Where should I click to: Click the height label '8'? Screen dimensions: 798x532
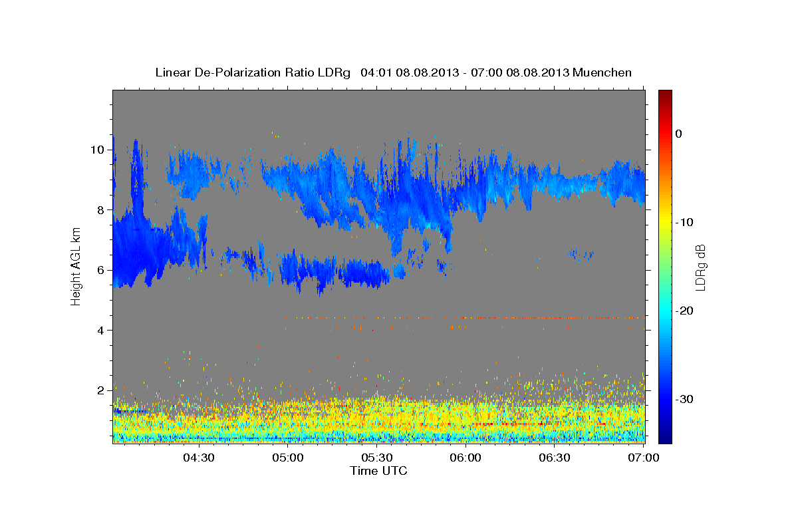101,209
